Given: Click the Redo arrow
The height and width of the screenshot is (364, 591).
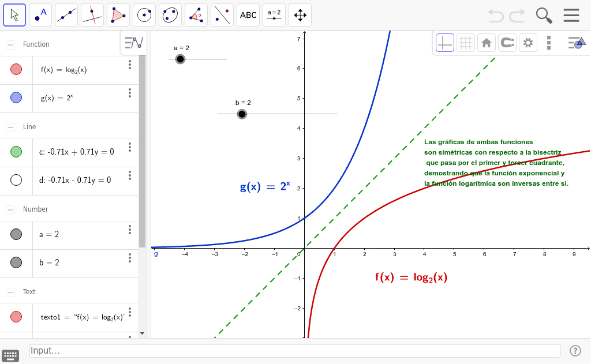Looking at the screenshot, I should [517, 16].
